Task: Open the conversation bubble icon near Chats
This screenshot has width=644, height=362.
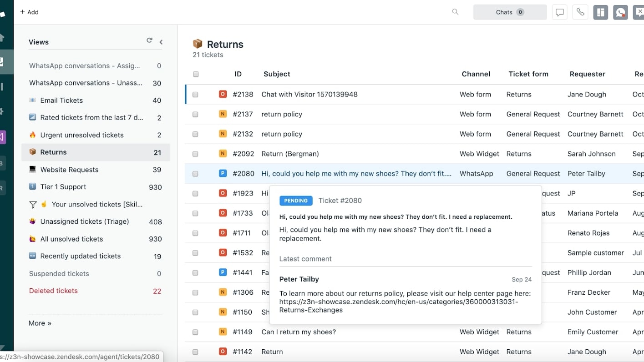Action: [559, 12]
